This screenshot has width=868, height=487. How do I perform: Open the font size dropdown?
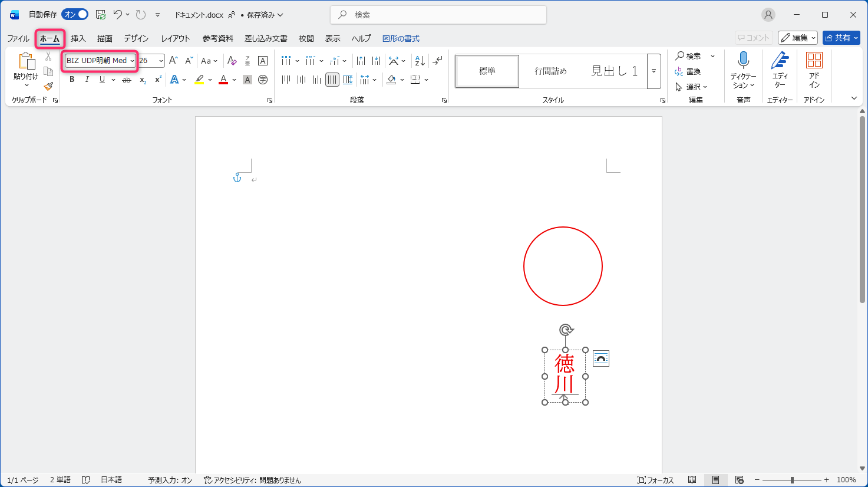coord(161,61)
